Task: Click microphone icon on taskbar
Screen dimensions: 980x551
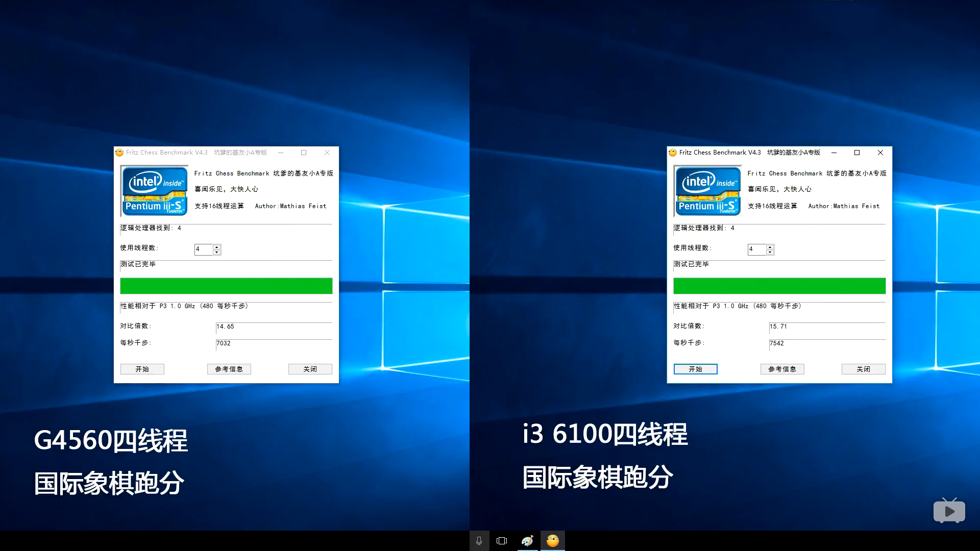Action: click(479, 541)
